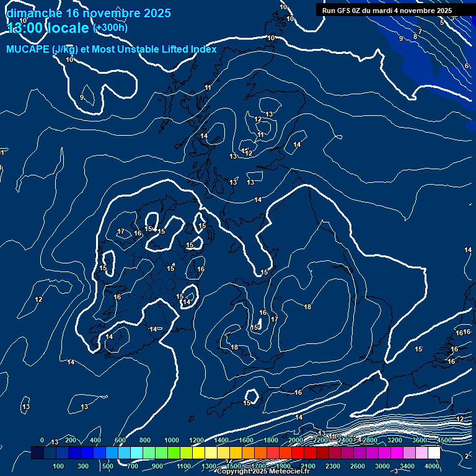Image resolution: width=476 pixels, height=476 pixels.
Task: Click the contour label '6' on the right edge
Action: coord(467,66)
